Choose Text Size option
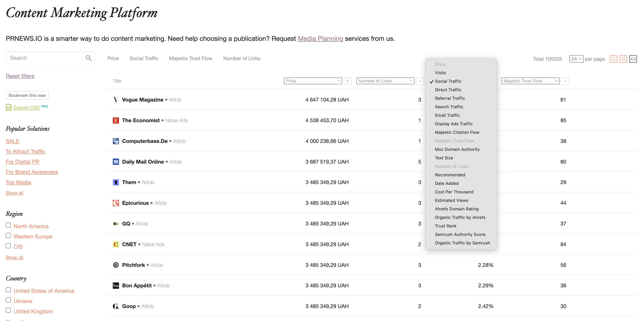The image size is (644, 321). (461, 158)
